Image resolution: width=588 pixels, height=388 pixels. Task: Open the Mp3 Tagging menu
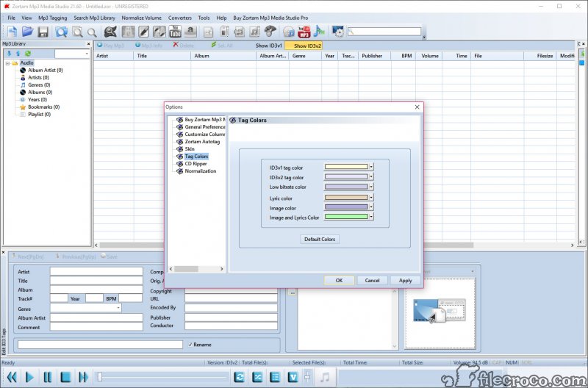click(52, 18)
